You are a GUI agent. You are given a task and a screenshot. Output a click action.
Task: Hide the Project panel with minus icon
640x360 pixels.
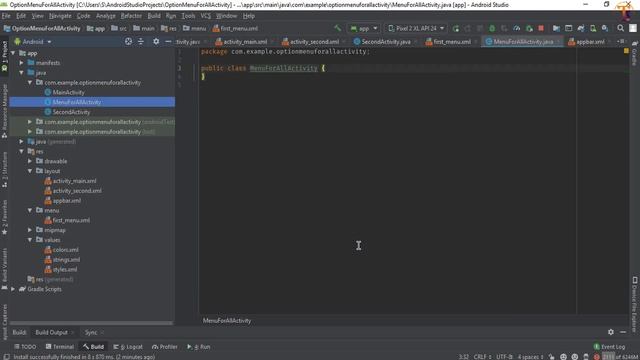[x=168, y=41]
